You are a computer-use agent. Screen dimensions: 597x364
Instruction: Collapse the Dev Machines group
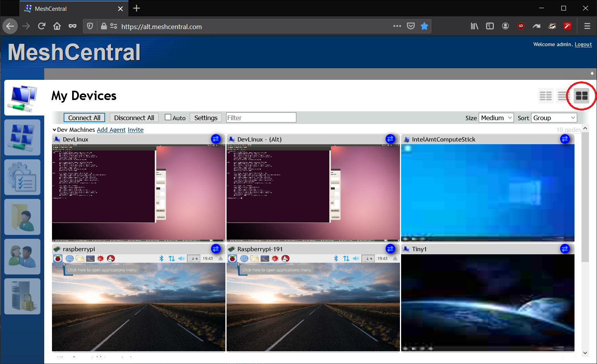(x=54, y=130)
